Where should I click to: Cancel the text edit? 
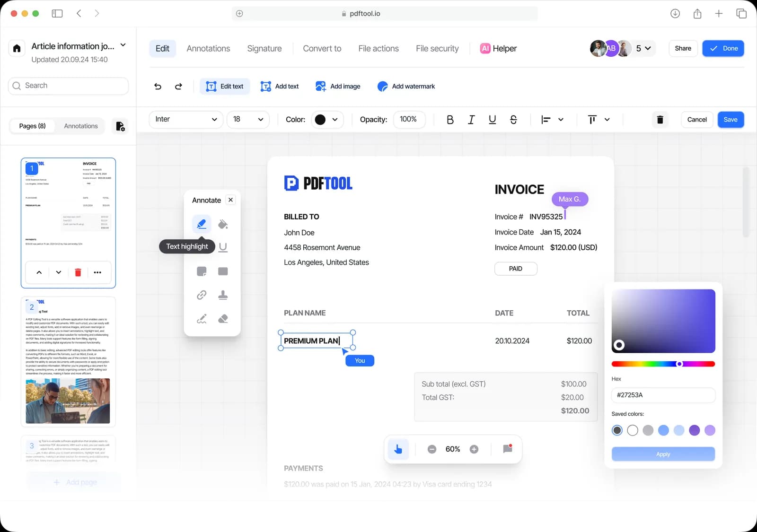697,120
